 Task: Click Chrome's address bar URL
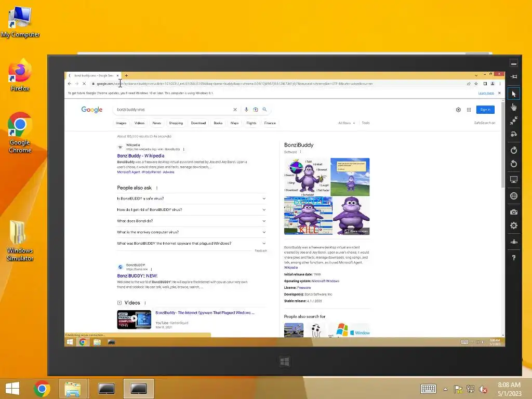coord(234,84)
